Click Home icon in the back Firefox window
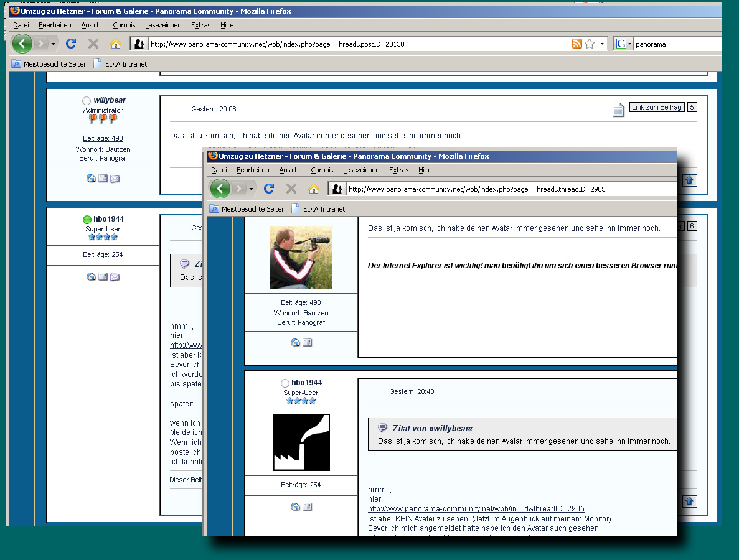Viewport: 739px width, 560px height. coord(115,44)
